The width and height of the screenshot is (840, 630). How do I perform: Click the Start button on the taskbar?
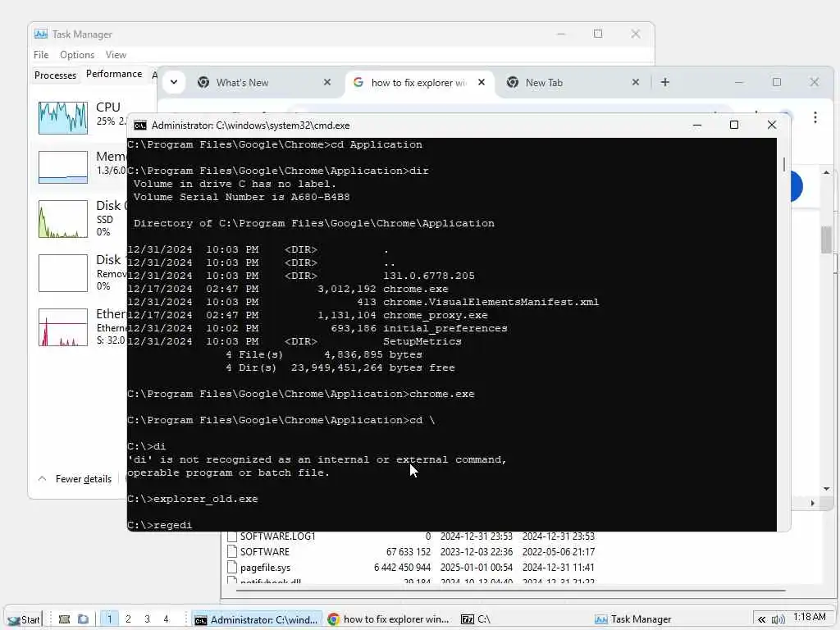click(24, 619)
